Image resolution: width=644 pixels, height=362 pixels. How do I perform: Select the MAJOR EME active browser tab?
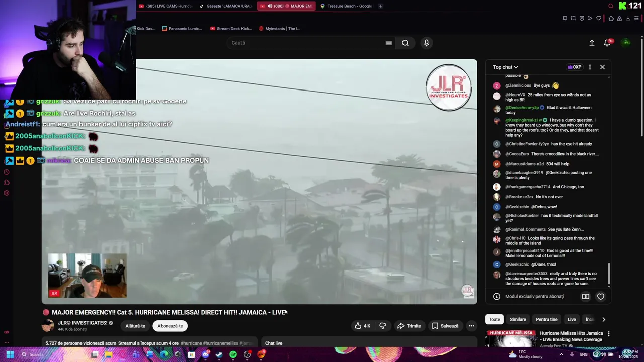tap(286, 6)
